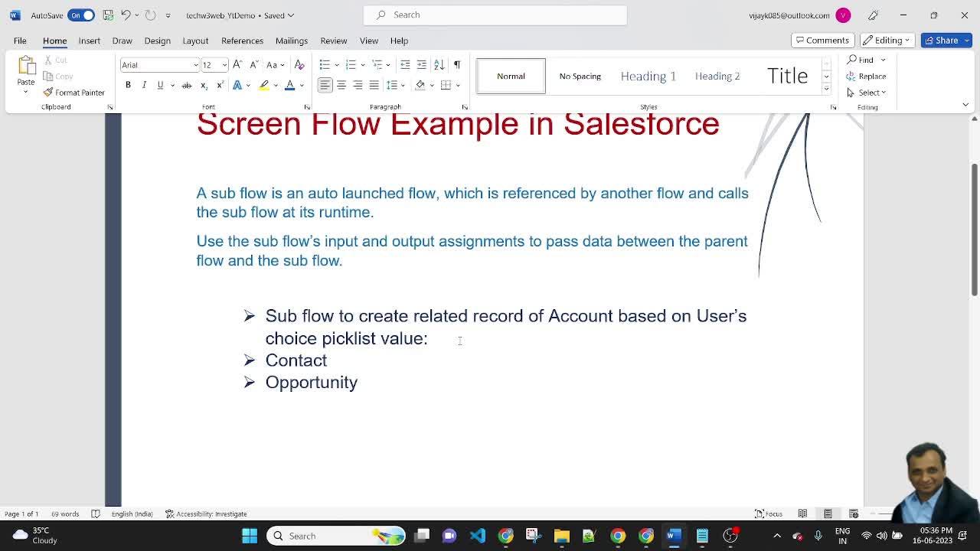Expand the Editing mode dropdown
Screen dimensions: 980x551
[x=887, y=41]
